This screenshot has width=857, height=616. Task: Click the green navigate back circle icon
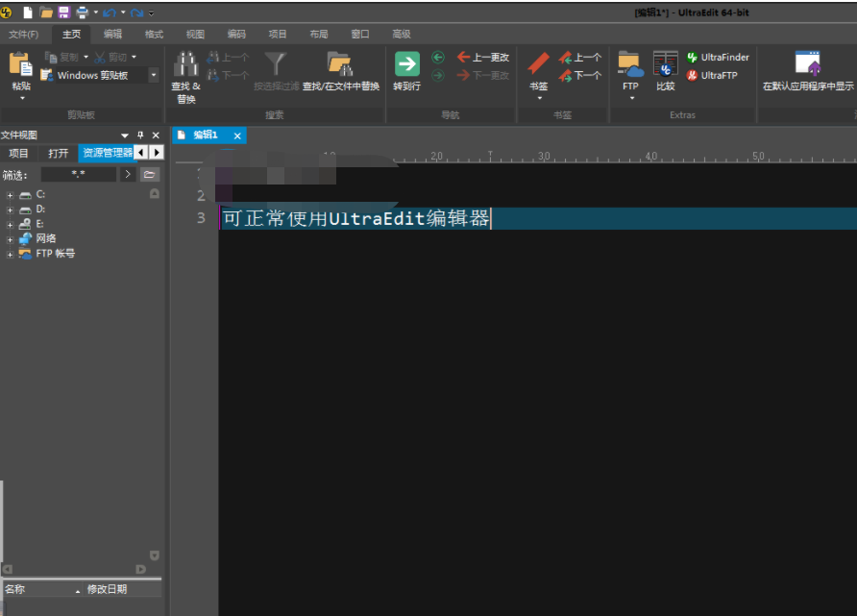click(438, 57)
